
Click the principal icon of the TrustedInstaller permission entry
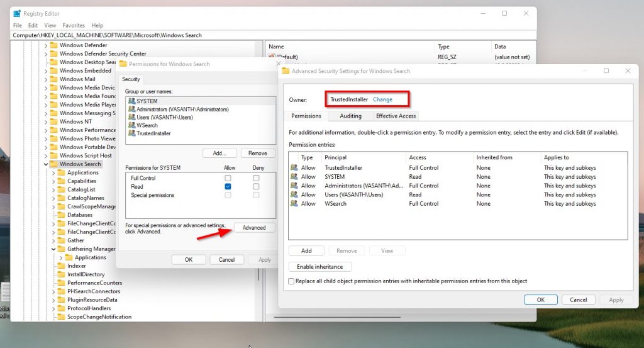click(x=294, y=167)
